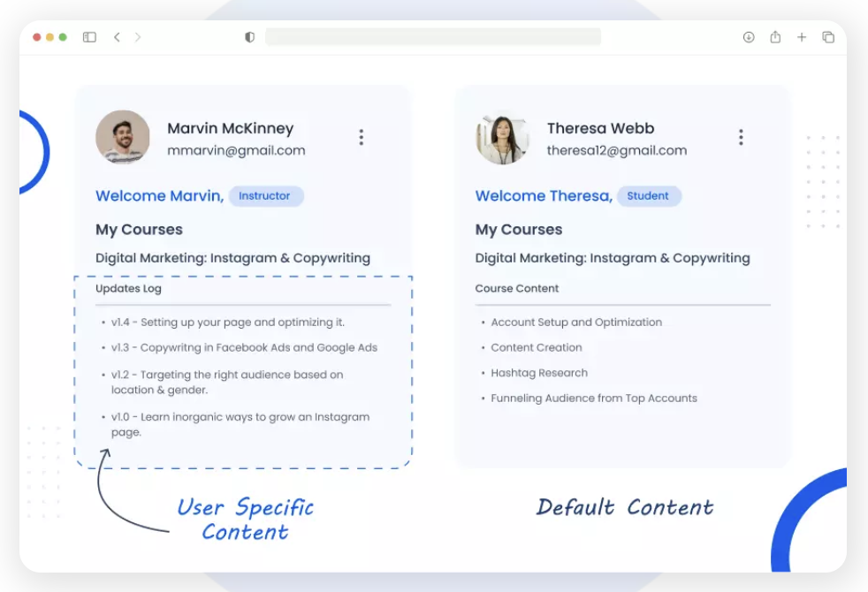
Task: Click the Student role badge
Action: click(x=648, y=196)
